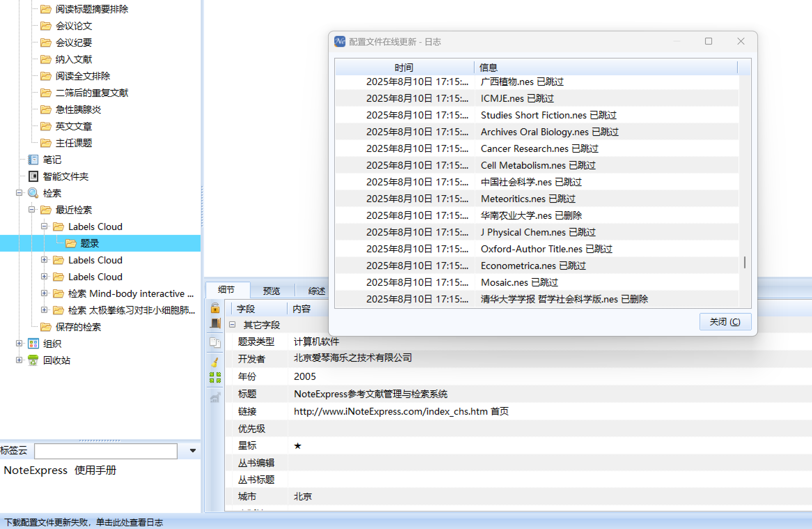Viewport: 812px width, 529px height.
Task: Click the NoteExpress logo in log dialog title
Action: [340, 41]
